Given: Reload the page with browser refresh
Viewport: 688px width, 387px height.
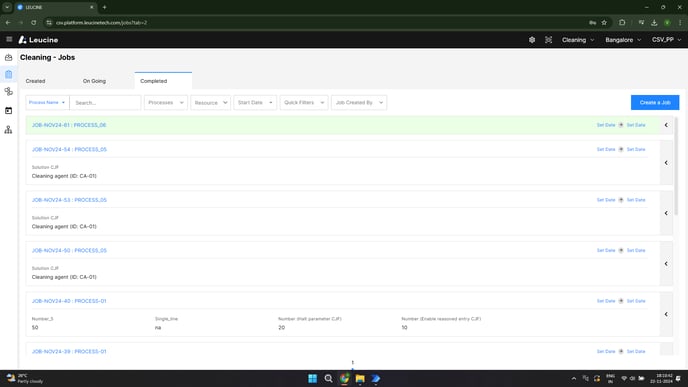Looking at the screenshot, I should pos(34,22).
